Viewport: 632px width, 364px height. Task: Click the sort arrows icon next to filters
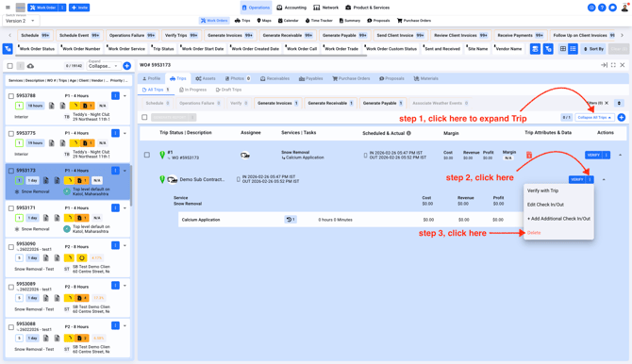coord(619,103)
